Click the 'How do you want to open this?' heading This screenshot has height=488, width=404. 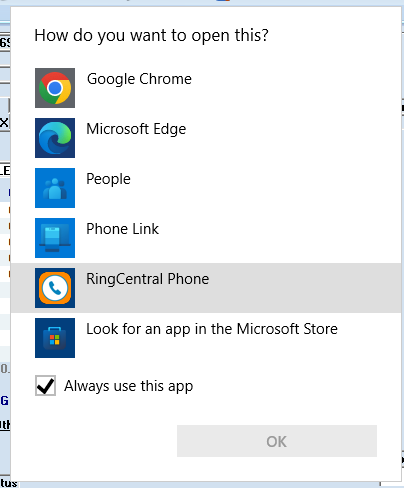151,36
